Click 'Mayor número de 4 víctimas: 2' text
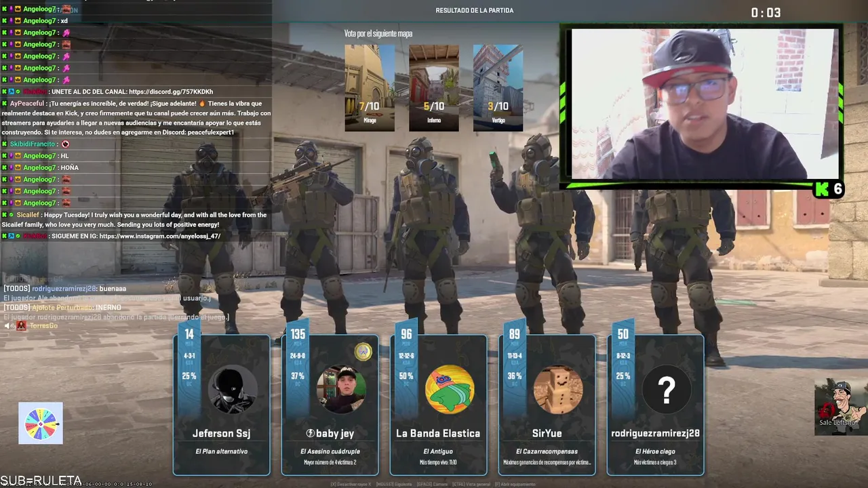 pos(330,463)
